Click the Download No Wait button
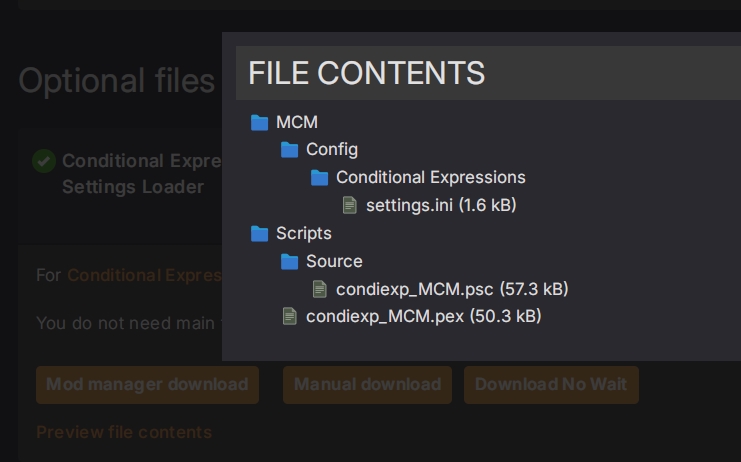 (551, 385)
